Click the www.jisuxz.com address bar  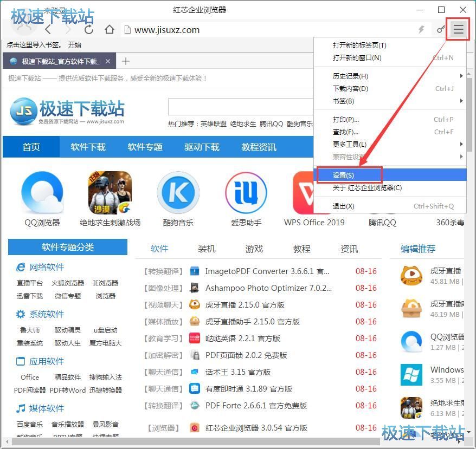point(270,30)
